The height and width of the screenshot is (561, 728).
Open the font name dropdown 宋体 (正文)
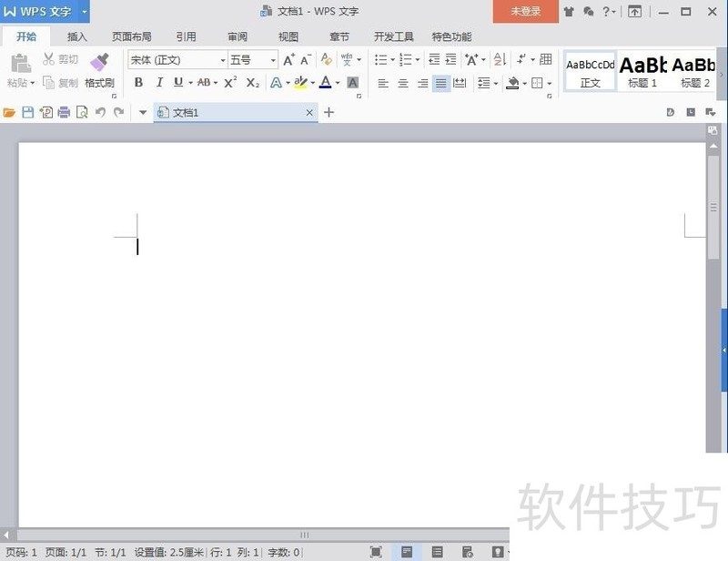[x=177, y=60]
